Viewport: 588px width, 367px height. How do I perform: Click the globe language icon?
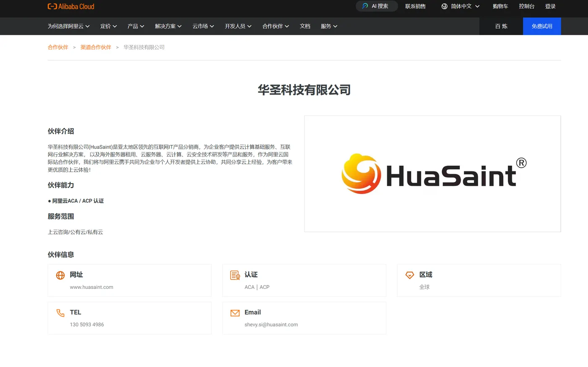[444, 6]
